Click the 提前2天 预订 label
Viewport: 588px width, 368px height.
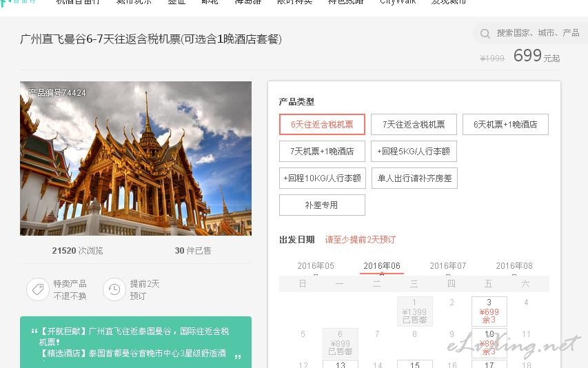145,289
